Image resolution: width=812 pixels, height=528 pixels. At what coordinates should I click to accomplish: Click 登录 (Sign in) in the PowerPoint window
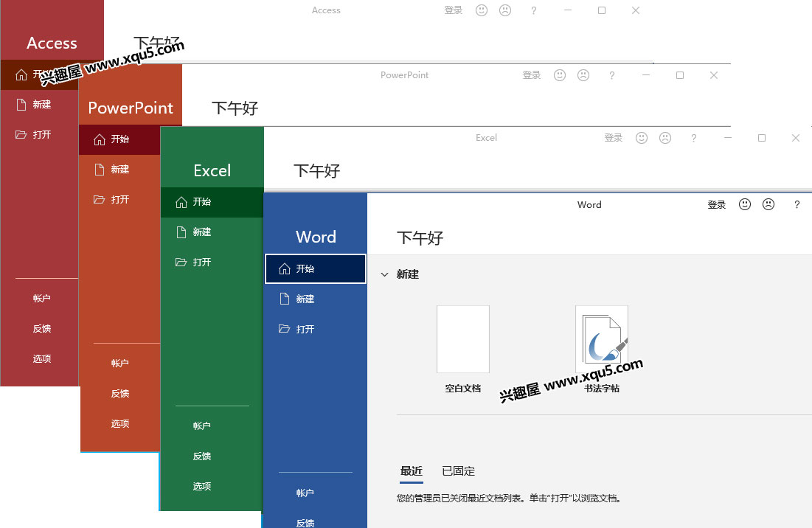point(532,75)
